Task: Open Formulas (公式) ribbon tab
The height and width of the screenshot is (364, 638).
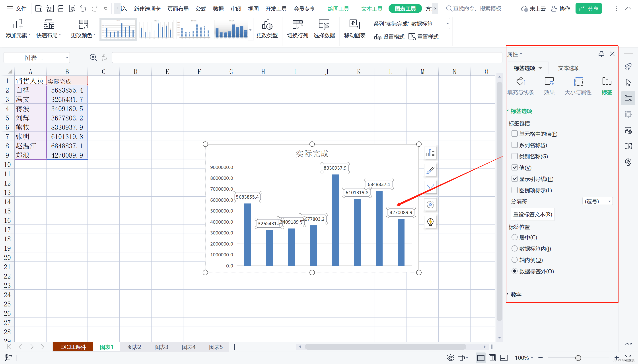Action: click(x=201, y=9)
